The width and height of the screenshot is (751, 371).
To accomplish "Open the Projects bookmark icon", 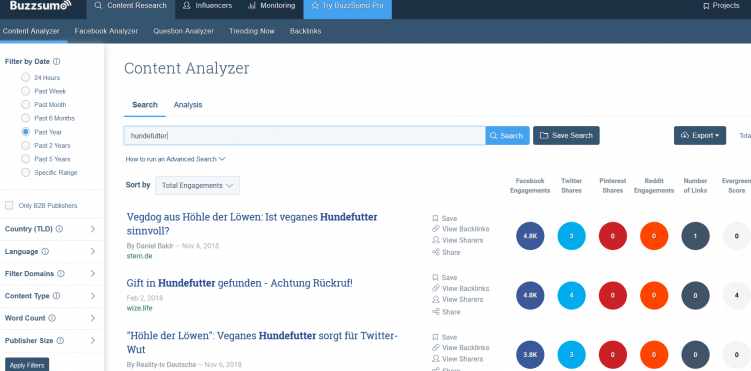I will coord(706,6).
